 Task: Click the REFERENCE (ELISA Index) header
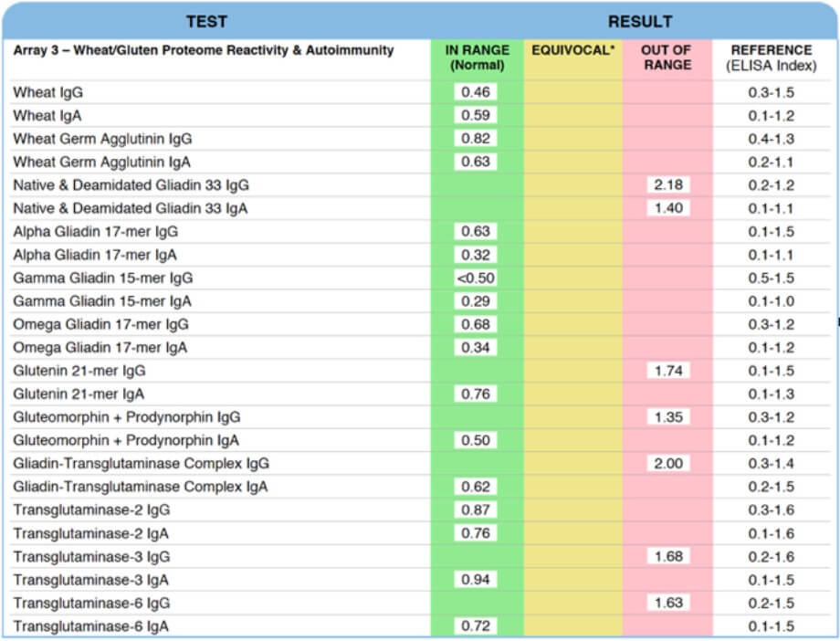coord(772,58)
